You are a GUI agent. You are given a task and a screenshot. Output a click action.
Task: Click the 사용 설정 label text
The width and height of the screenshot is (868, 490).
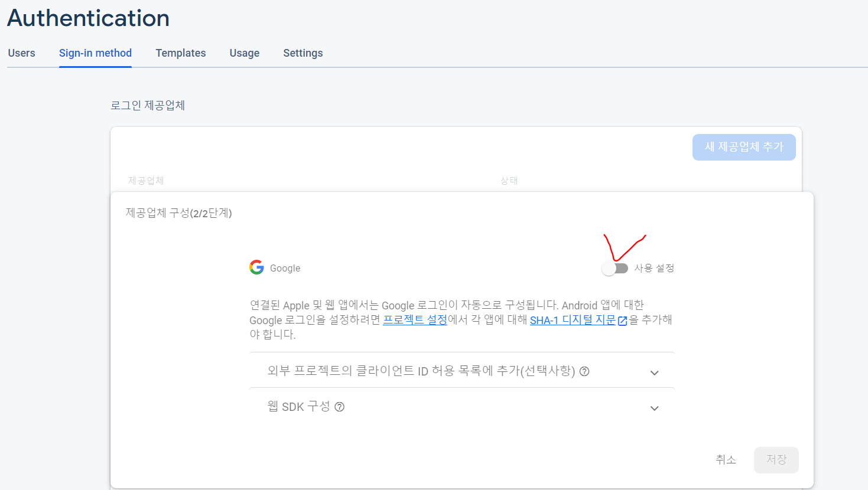point(654,268)
